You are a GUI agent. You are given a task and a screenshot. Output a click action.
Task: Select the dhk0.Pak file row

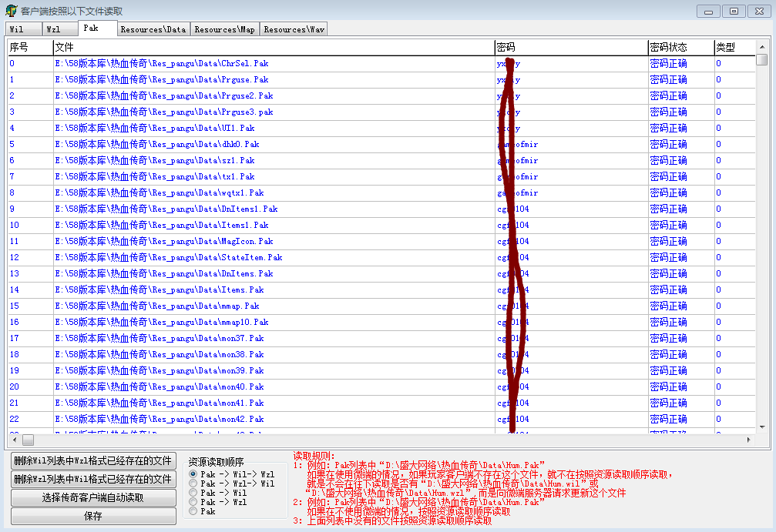click(381, 145)
